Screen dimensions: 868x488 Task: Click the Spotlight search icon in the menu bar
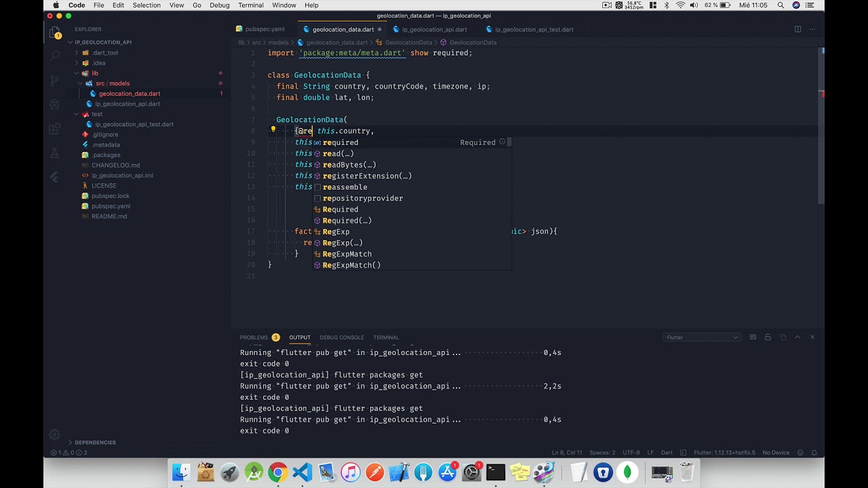[781, 5]
